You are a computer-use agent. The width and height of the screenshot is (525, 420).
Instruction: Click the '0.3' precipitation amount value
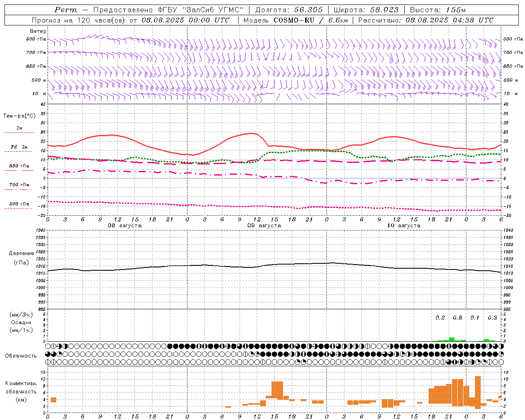pyautogui.click(x=492, y=317)
